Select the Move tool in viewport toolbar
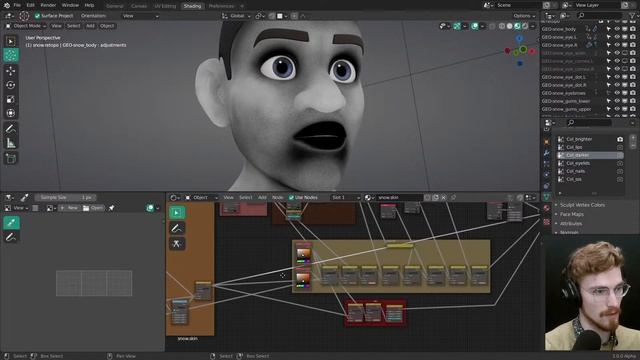This screenshot has height=360, width=640. coord(11,71)
